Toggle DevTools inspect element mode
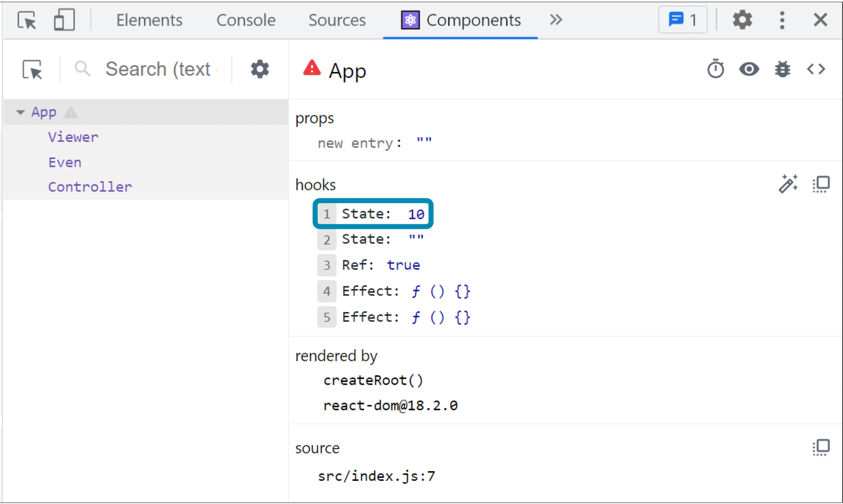This screenshot has height=504, width=843. click(x=27, y=20)
